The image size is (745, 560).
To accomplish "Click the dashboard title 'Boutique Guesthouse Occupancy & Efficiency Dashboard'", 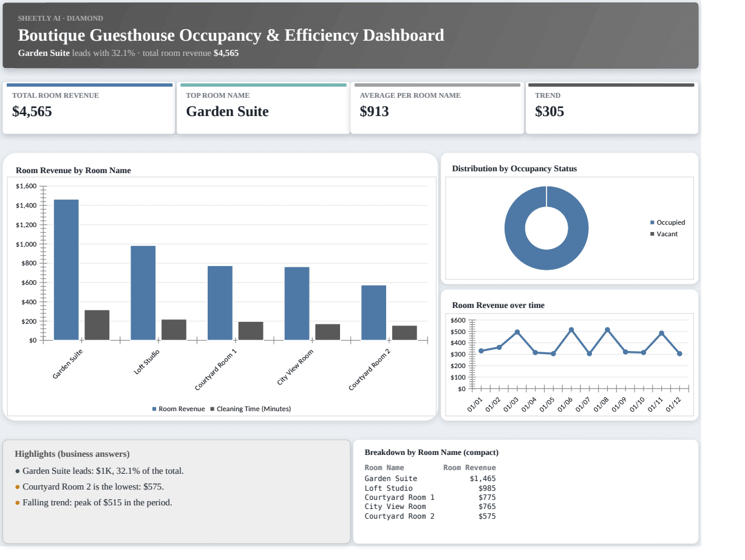I will coord(231,35).
